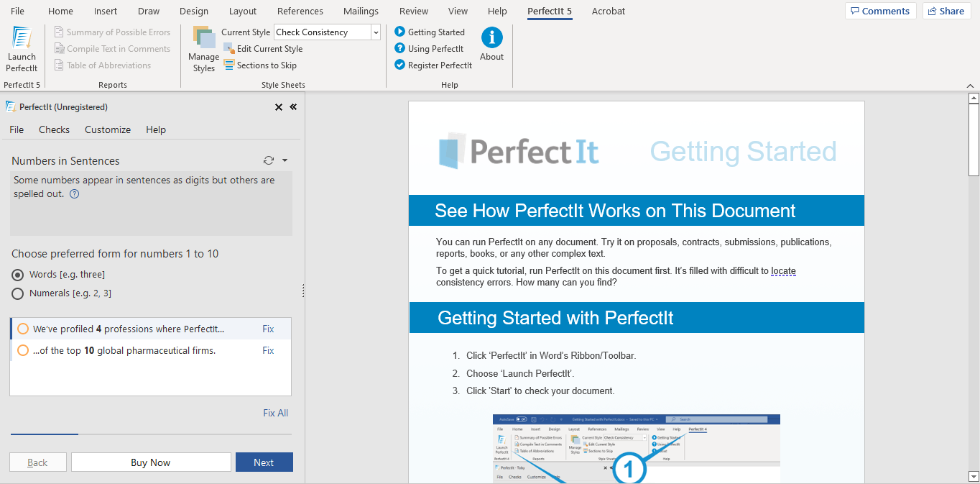Click the Fix All link
This screenshot has width=980, height=484.
click(x=275, y=412)
